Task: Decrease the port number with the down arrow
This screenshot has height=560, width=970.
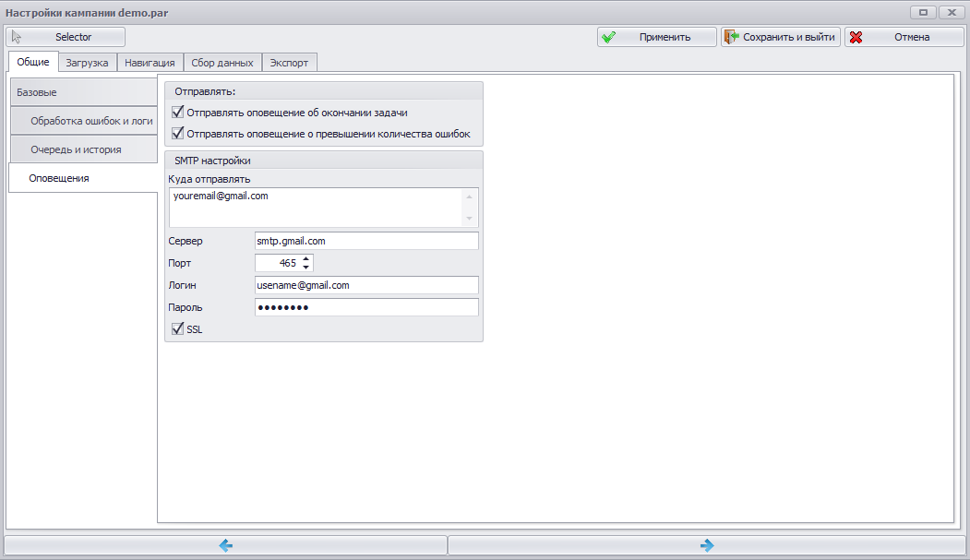Action: (x=305, y=267)
